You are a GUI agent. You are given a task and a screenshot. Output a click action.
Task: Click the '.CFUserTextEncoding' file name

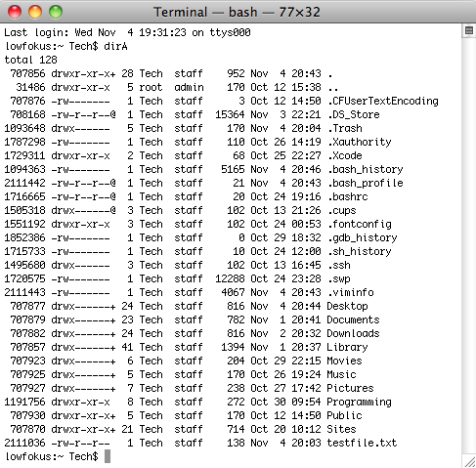click(383, 101)
